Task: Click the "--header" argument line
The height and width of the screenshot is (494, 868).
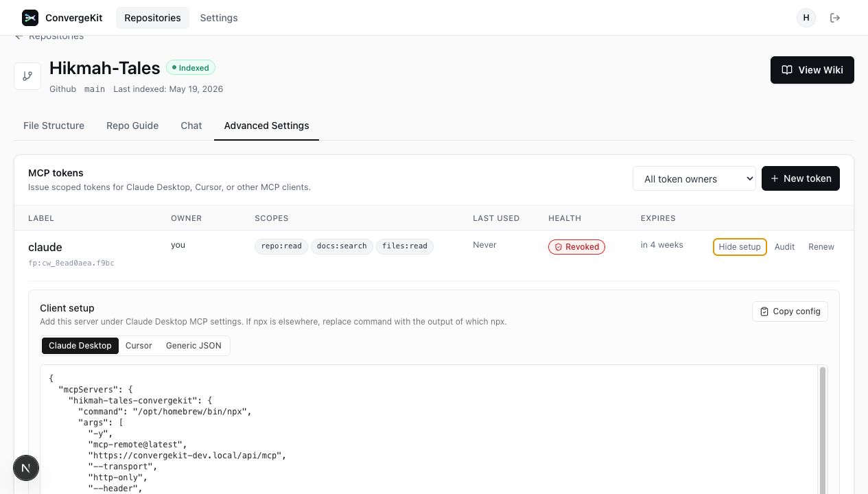Action: tap(115, 489)
